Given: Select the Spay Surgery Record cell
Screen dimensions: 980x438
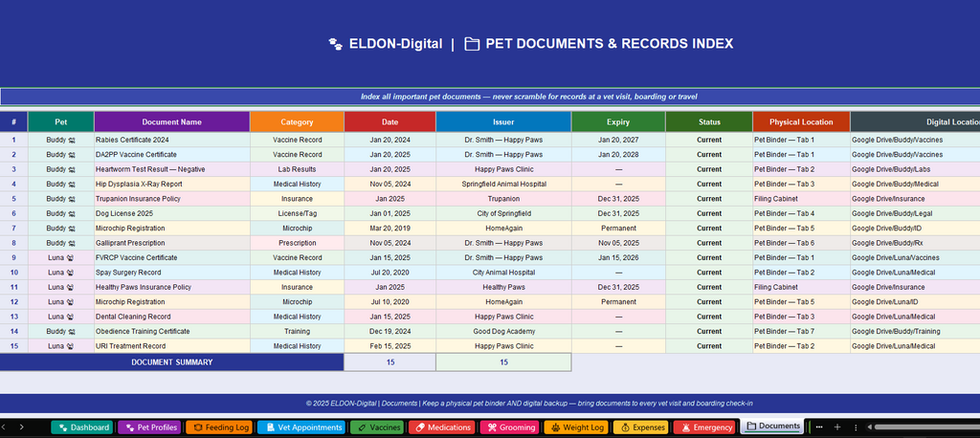Looking at the screenshot, I should [x=172, y=273].
